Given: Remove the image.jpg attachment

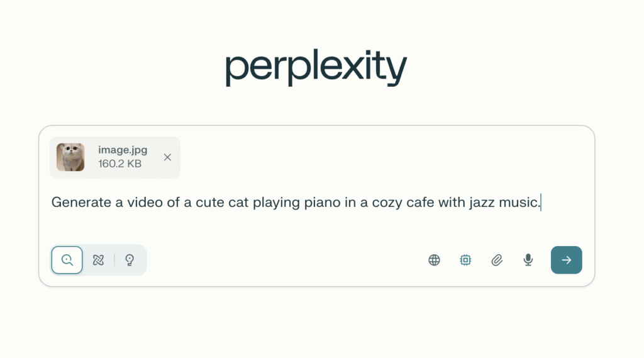Looking at the screenshot, I should (167, 157).
